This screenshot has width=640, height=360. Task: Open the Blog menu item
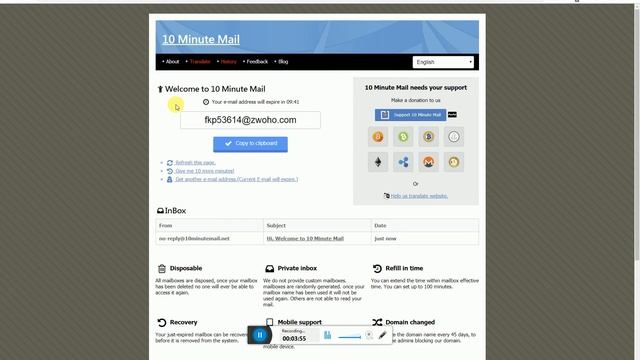(x=283, y=62)
